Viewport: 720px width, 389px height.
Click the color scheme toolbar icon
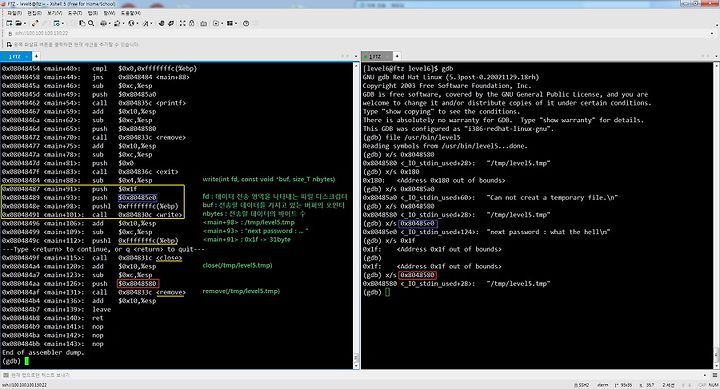click(117, 23)
